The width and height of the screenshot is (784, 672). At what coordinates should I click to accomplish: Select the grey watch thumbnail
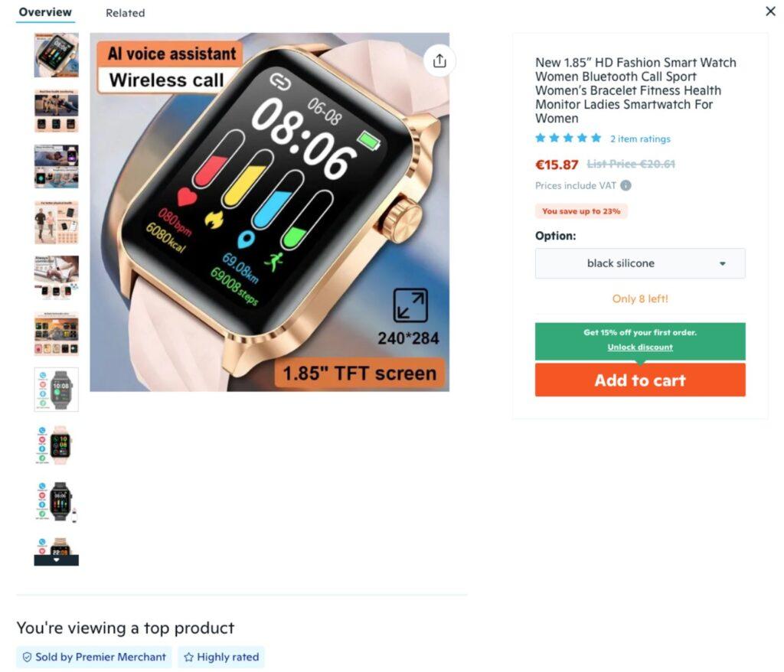56,390
